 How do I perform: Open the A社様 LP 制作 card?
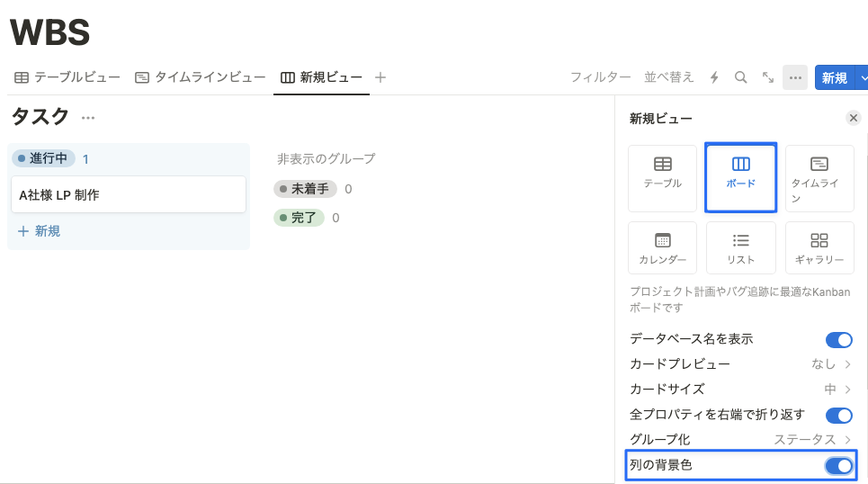click(129, 194)
